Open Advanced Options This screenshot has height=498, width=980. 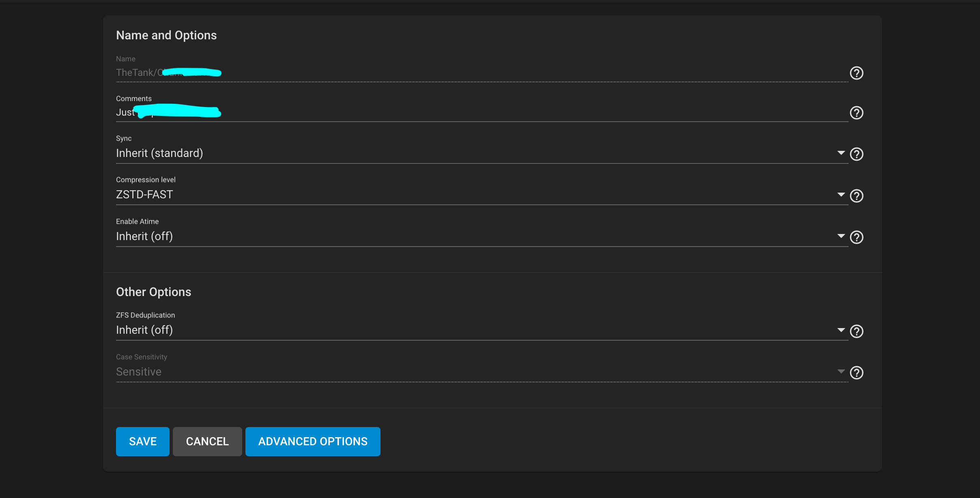[313, 441]
